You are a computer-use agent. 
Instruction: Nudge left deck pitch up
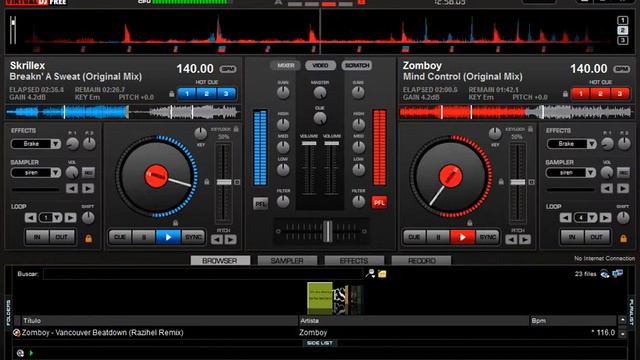231,240
